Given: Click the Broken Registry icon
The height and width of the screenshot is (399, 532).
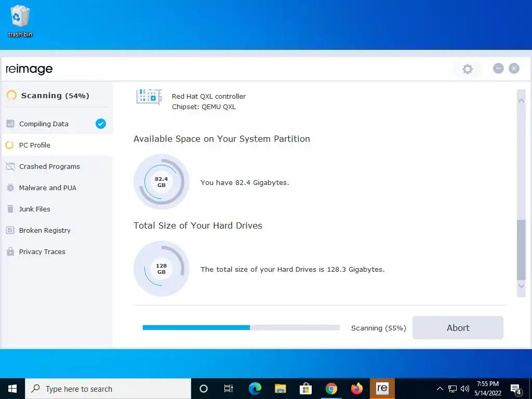Looking at the screenshot, I should (x=10, y=230).
